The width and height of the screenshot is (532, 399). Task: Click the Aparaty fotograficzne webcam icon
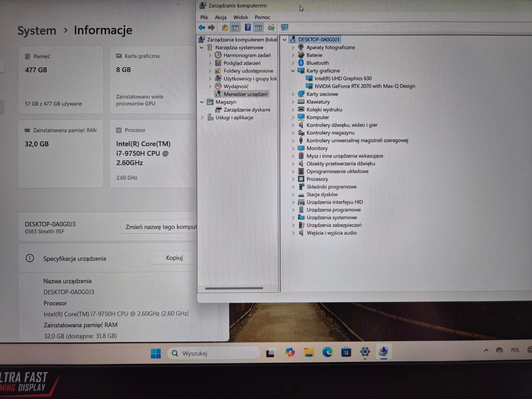pyautogui.click(x=301, y=47)
